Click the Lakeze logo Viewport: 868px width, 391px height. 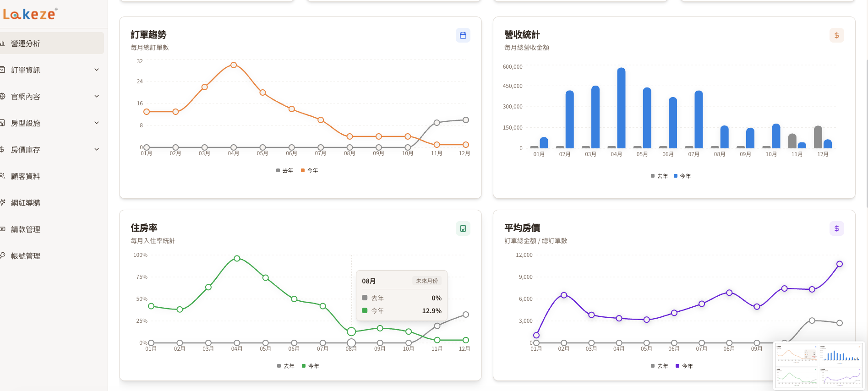30,14
